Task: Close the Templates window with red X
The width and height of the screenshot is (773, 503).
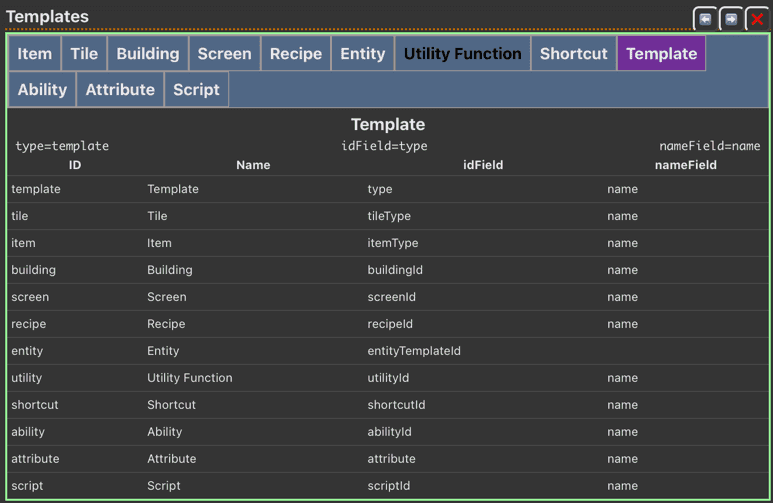Action: coord(757,19)
